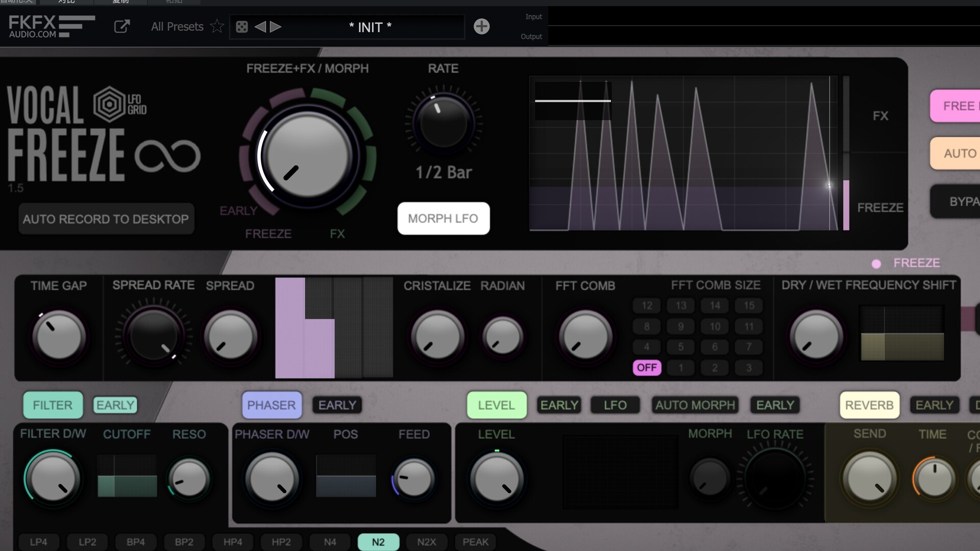
Task: Click the random preset dice icon
Action: pos(242,27)
